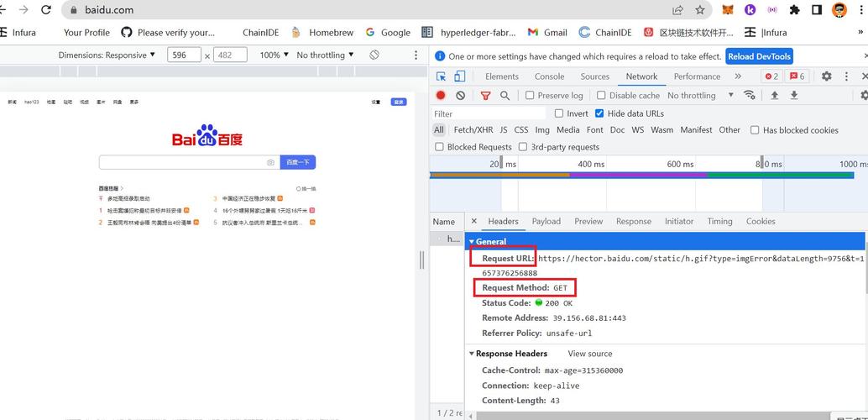
Task: Enable the Disable cache checkbox
Action: 601,95
